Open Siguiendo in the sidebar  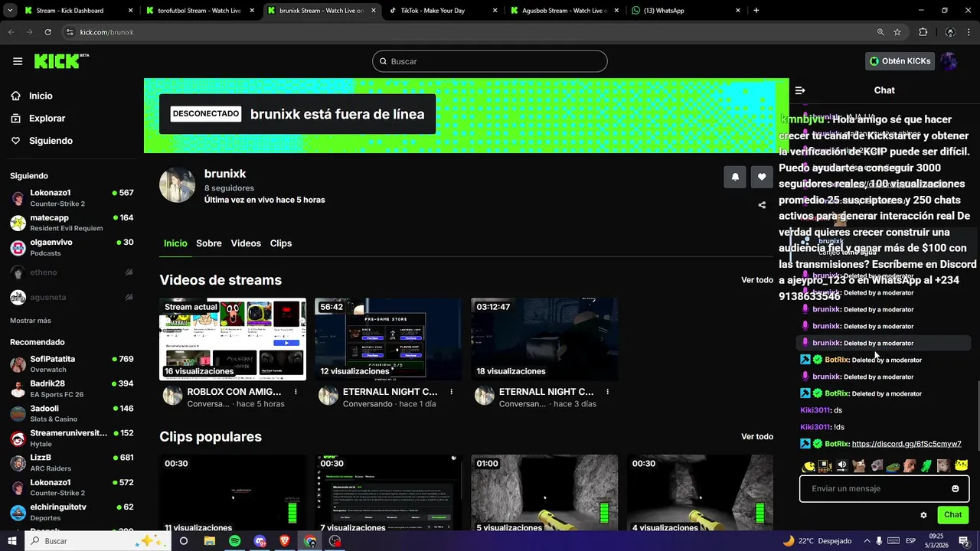coord(51,141)
